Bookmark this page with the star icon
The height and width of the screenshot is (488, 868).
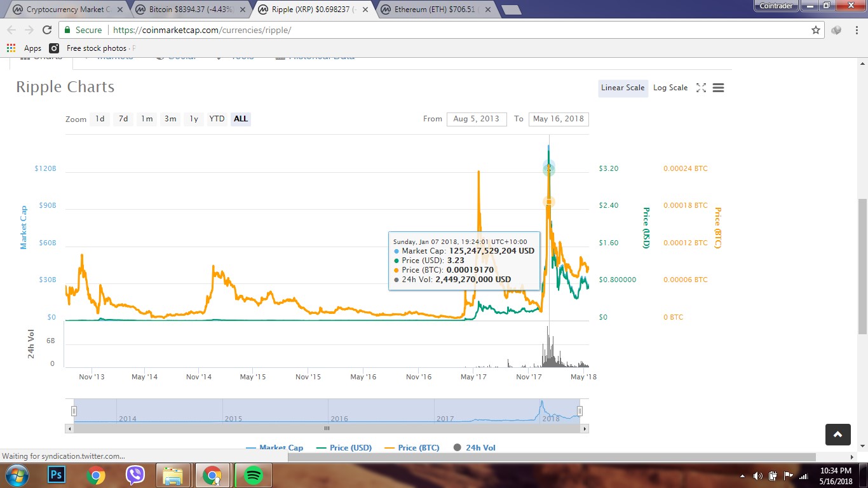point(816,30)
